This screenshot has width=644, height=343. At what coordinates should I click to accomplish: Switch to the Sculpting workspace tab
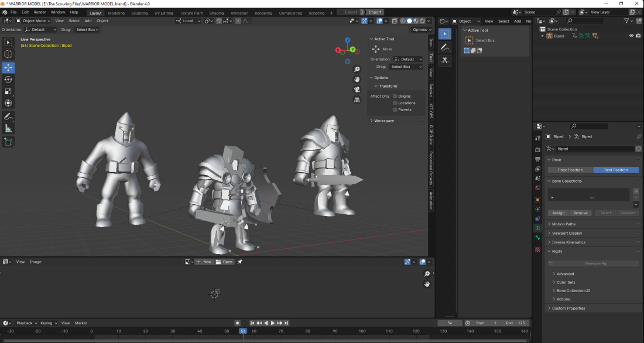tap(139, 12)
